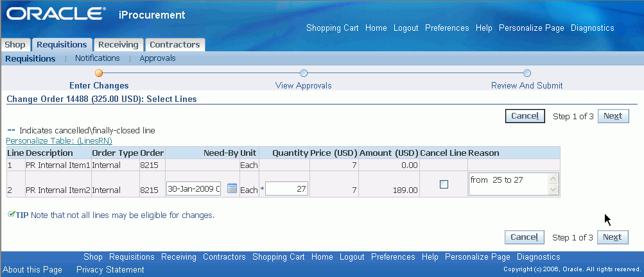This screenshot has width=644, height=277.
Task: Click Personalize Page in top header
Action: 532,28
